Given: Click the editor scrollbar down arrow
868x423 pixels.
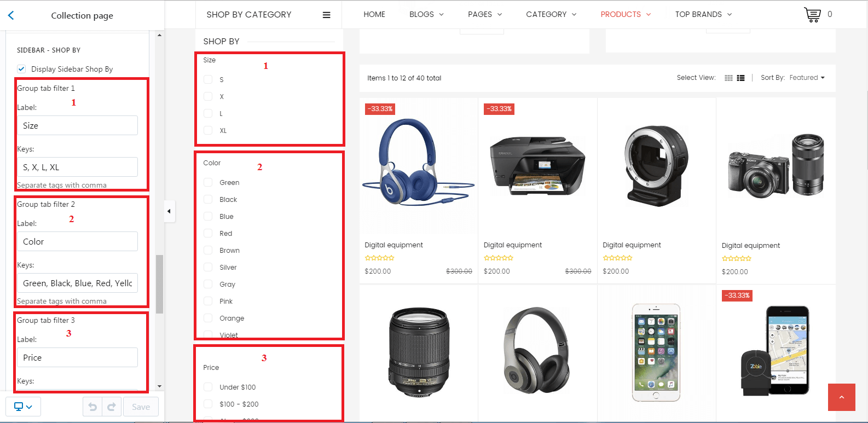Looking at the screenshot, I should click(x=159, y=386).
